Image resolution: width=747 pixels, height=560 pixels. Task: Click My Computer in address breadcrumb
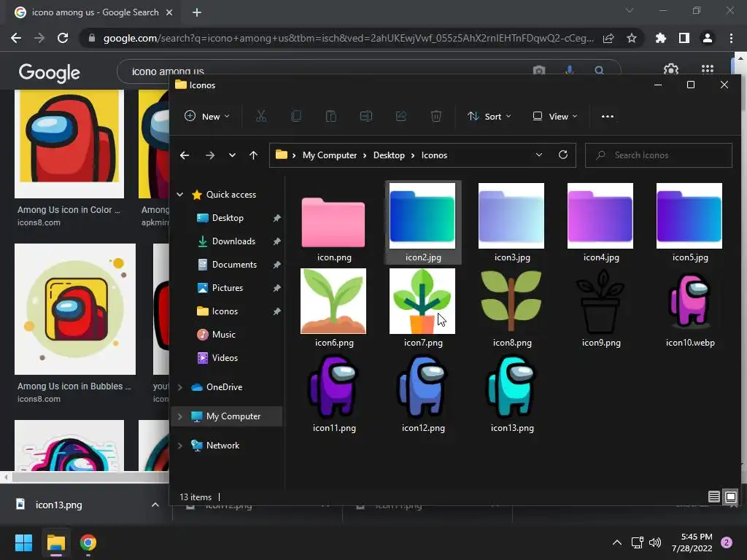pyautogui.click(x=330, y=155)
